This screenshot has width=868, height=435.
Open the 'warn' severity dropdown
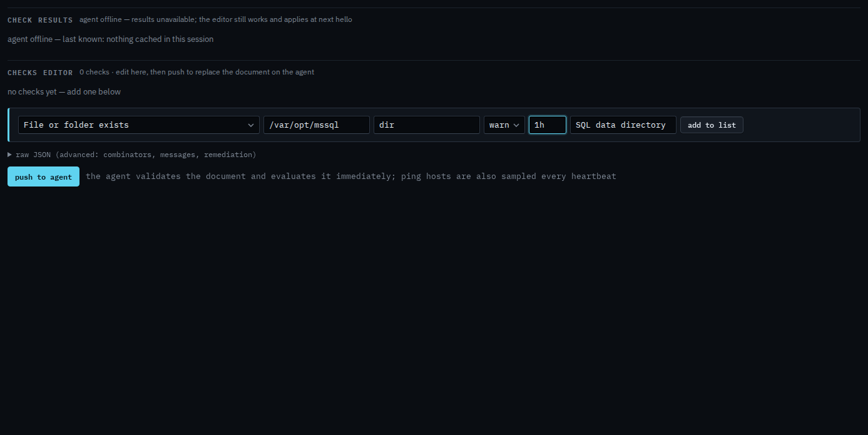(x=504, y=125)
